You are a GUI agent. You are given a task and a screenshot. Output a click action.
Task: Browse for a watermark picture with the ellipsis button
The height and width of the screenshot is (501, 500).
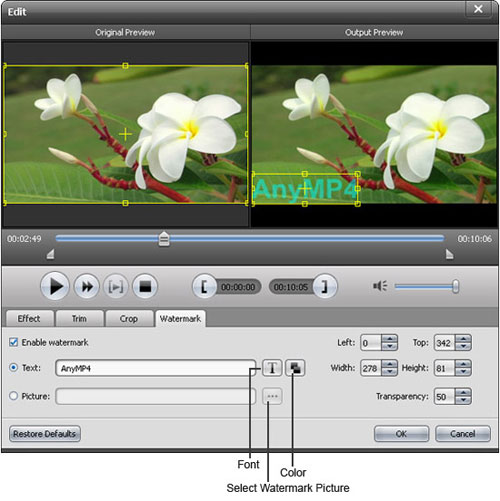272,396
